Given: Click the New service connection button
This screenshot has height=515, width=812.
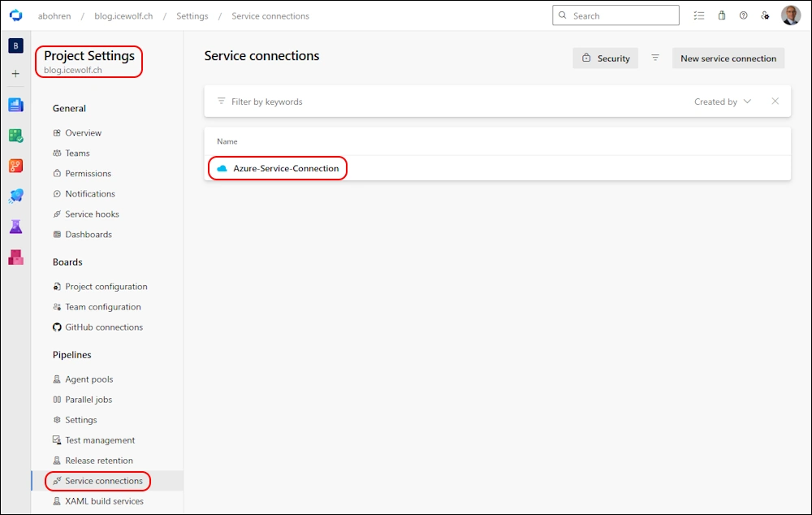Looking at the screenshot, I should coord(728,58).
